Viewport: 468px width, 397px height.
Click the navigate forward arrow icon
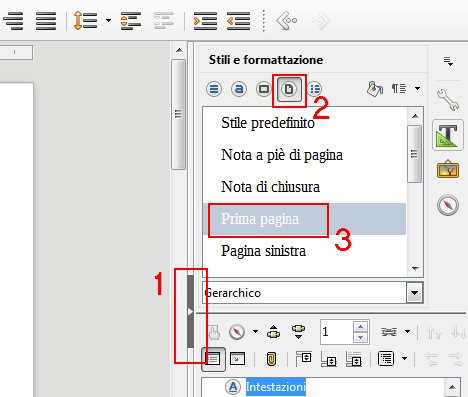[x=320, y=21]
